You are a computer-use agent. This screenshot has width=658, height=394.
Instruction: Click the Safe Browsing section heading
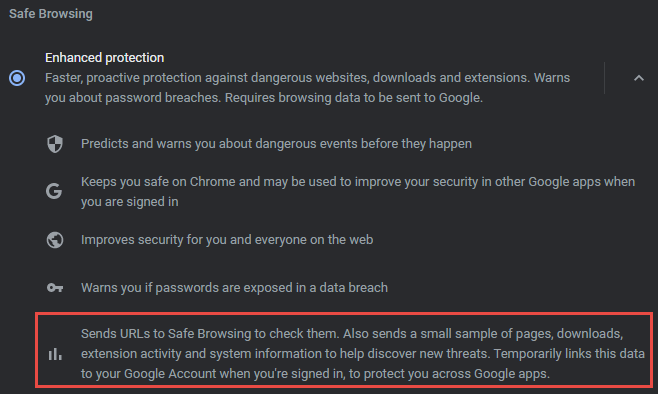pyautogui.click(x=51, y=14)
